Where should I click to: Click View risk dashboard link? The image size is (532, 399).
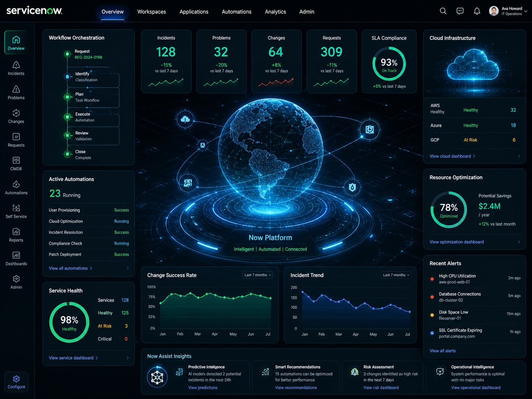coord(381,388)
